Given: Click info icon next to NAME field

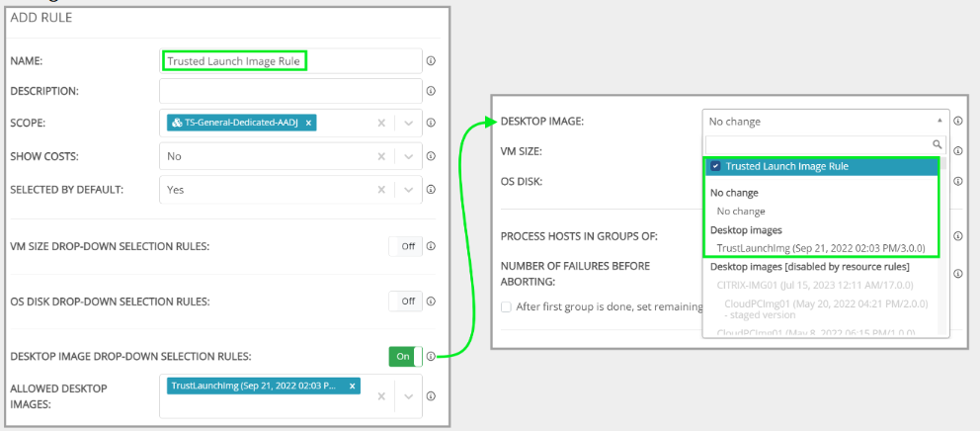Looking at the screenshot, I should [431, 61].
